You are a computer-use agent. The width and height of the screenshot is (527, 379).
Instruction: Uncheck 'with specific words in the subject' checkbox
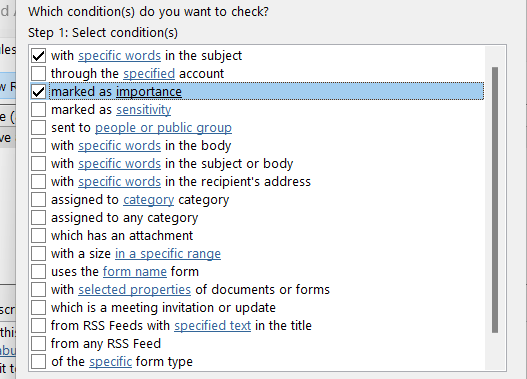38,55
